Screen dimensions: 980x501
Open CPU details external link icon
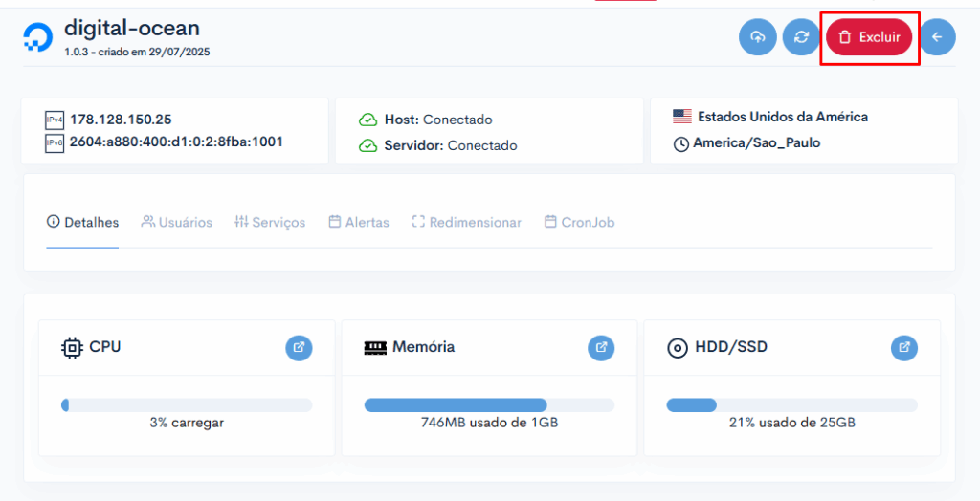point(299,347)
